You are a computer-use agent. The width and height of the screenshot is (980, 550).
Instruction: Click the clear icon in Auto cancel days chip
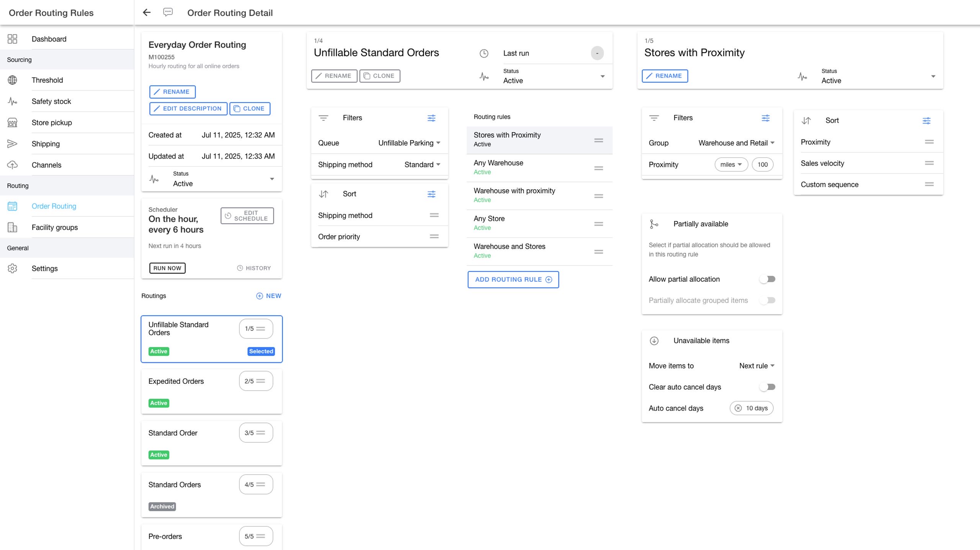[x=738, y=408]
